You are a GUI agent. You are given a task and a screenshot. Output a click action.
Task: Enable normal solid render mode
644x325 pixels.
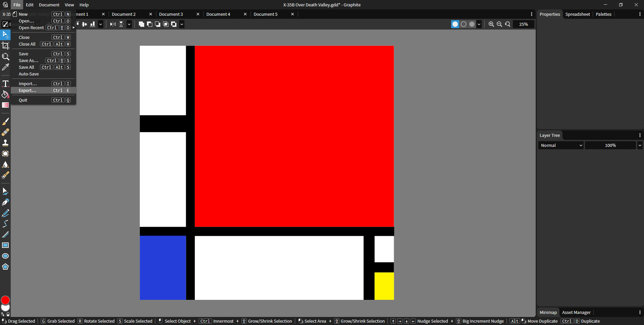(455, 24)
